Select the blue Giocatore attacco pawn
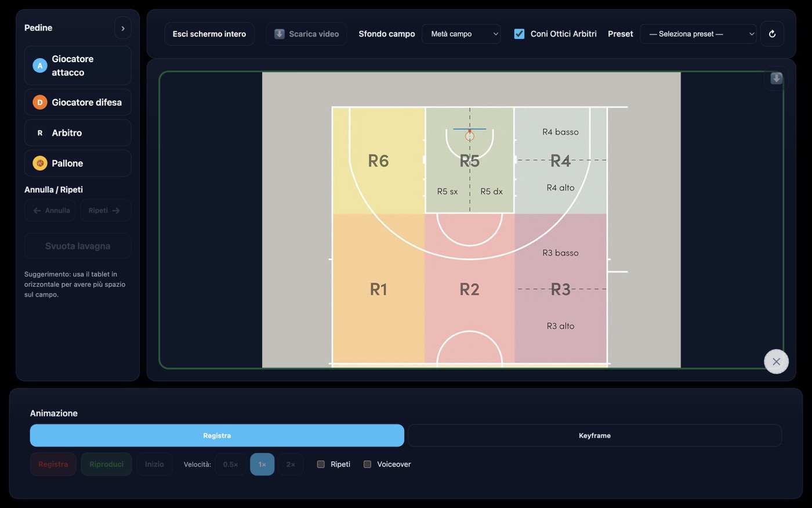Screen dimensions: 812x508 click(x=78, y=66)
